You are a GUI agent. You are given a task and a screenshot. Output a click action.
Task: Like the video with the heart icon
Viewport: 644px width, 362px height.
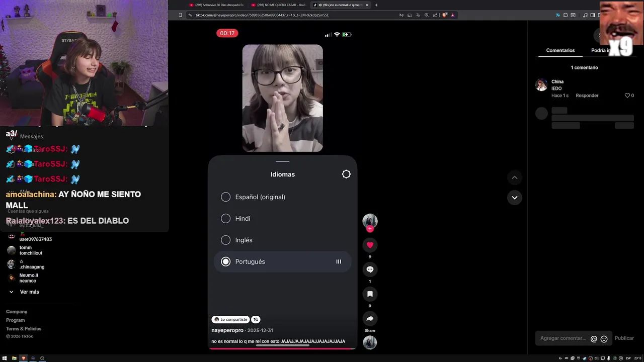pyautogui.click(x=370, y=245)
